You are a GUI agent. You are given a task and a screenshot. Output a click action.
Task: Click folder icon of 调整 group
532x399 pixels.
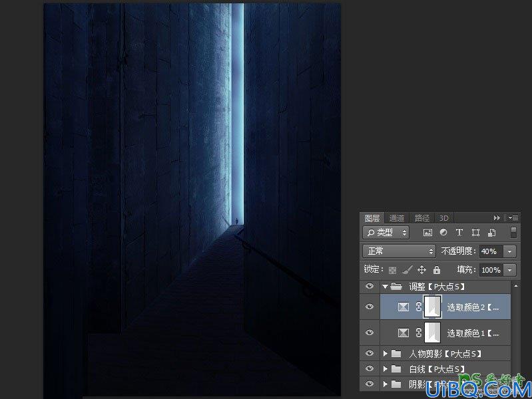click(x=396, y=287)
